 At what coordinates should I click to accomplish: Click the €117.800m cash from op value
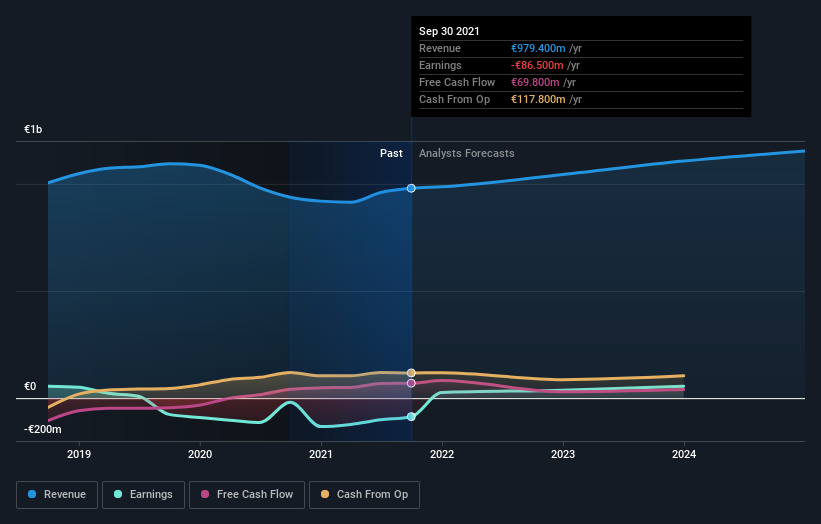click(538, 99)
